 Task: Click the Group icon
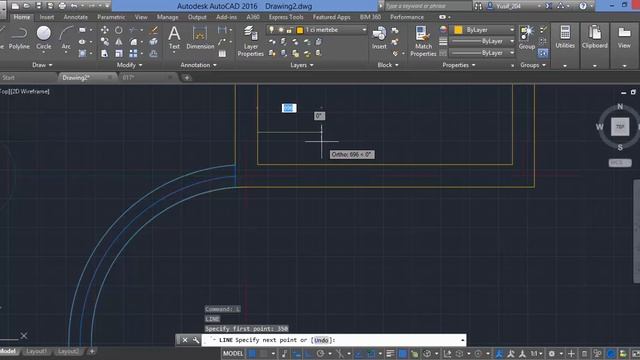pos(527,38)
